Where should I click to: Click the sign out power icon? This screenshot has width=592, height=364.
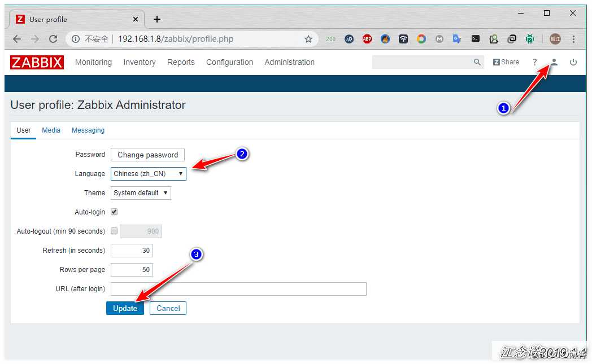point(573,62)
